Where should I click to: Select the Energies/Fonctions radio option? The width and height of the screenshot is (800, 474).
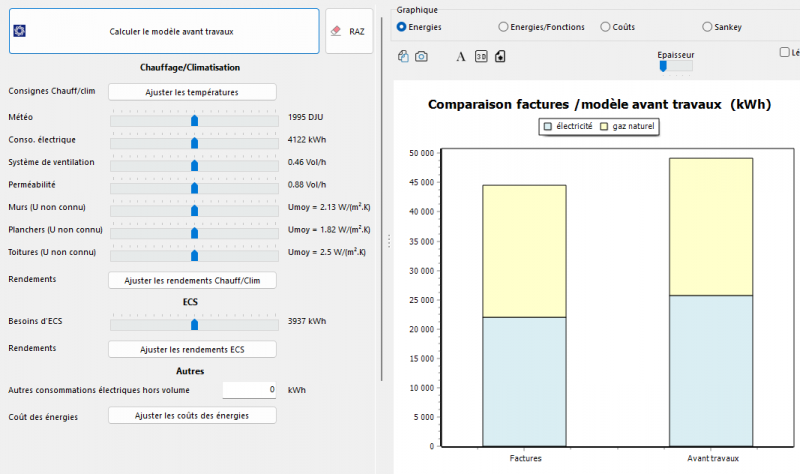click(503, 27)
